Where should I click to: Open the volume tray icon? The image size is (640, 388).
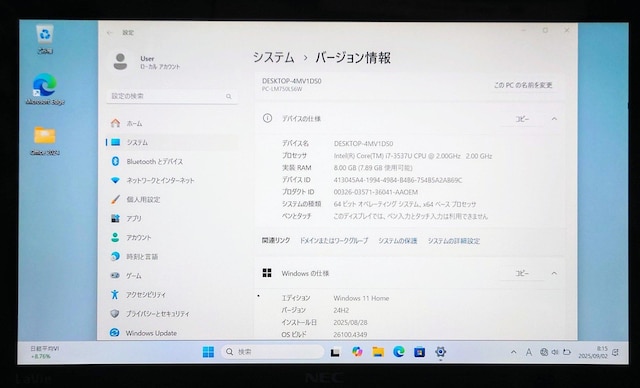pyautogui.click(x=555, y=352)
